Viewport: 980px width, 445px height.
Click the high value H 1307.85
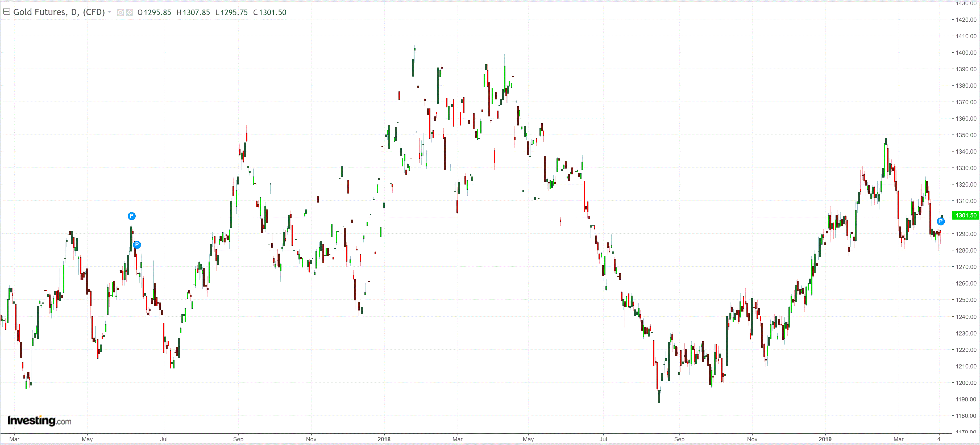pyautogui.click(x=193, y=12)
